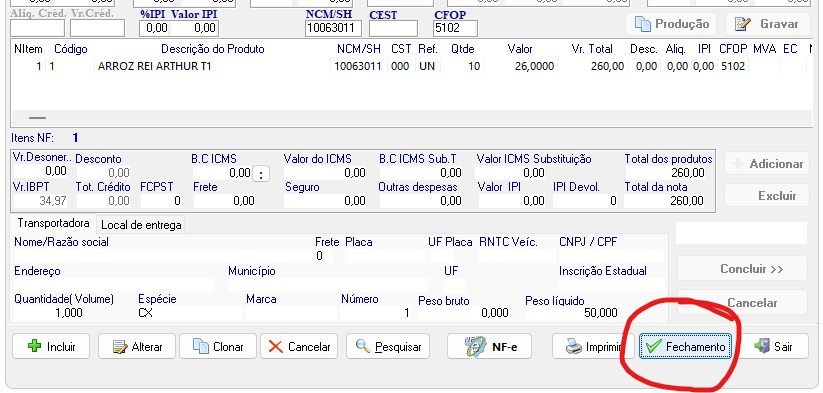Click the Fechamento button
Screen dimensions: 823x393
tap(685, 346)
